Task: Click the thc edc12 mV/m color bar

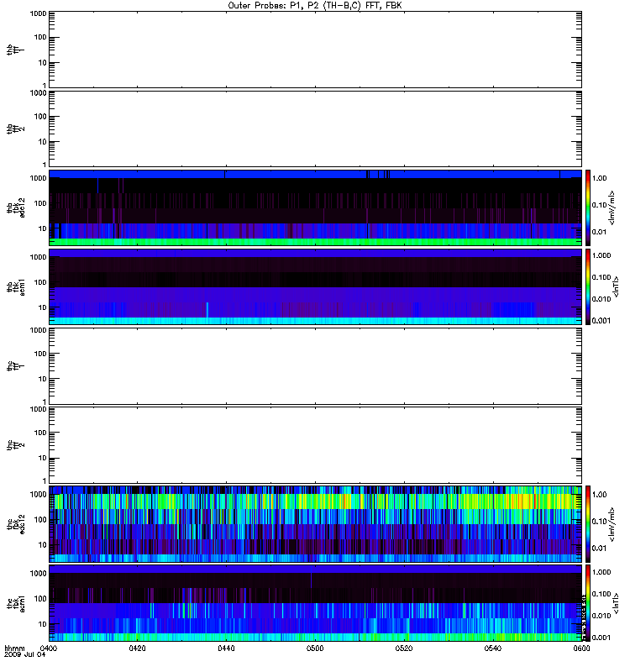Action: click(588, 523)
